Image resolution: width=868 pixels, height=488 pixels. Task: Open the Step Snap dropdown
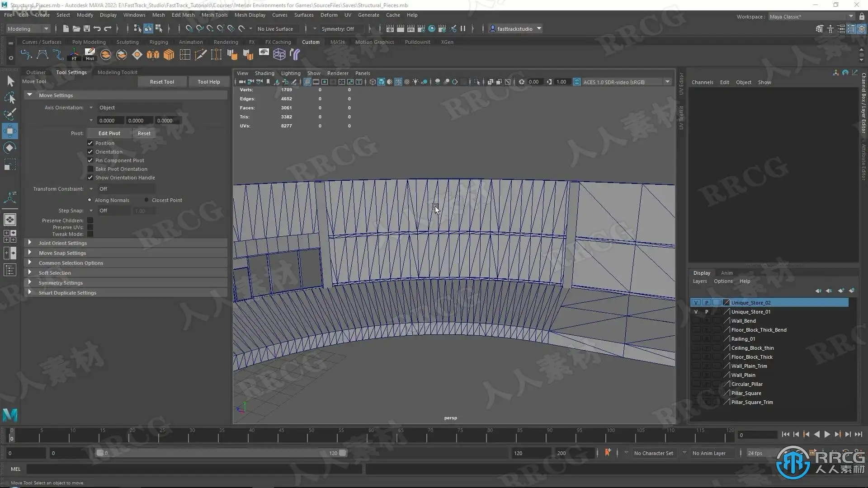click(109, 211)
